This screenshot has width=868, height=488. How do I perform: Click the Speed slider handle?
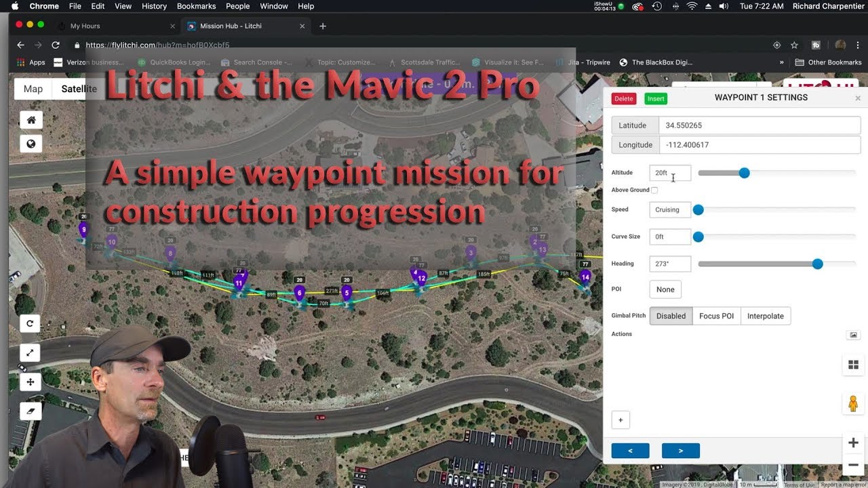698,209
